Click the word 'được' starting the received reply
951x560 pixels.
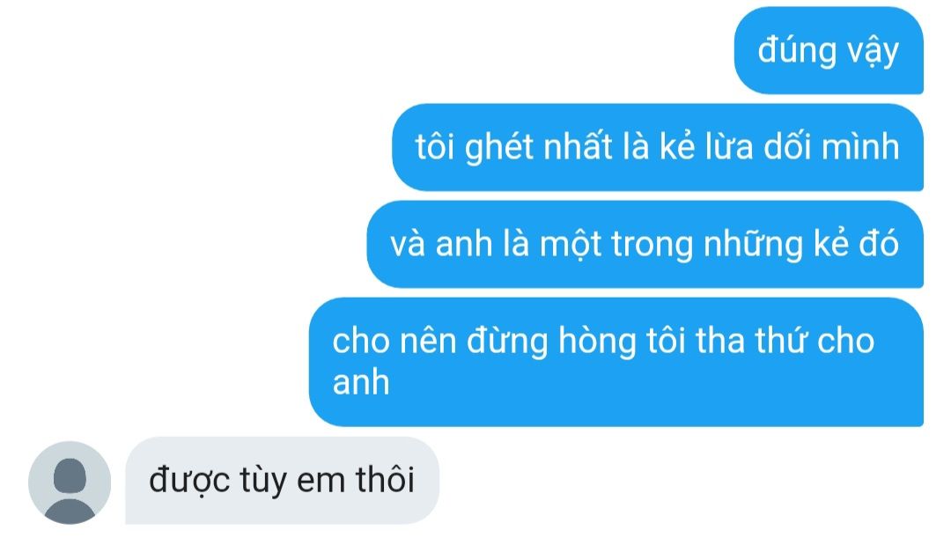point(189,481)
